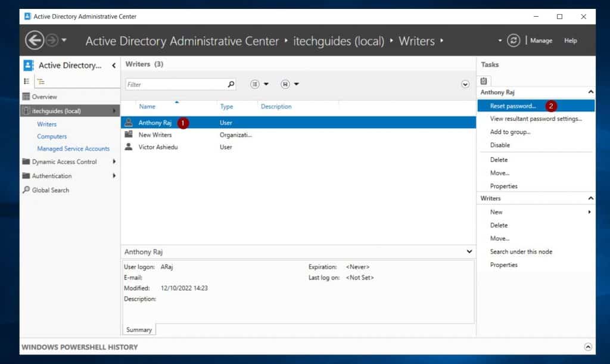Collapse Anthony Raj tasks section
The width and height of the screenshot is (610, 364).
point(590,92)
